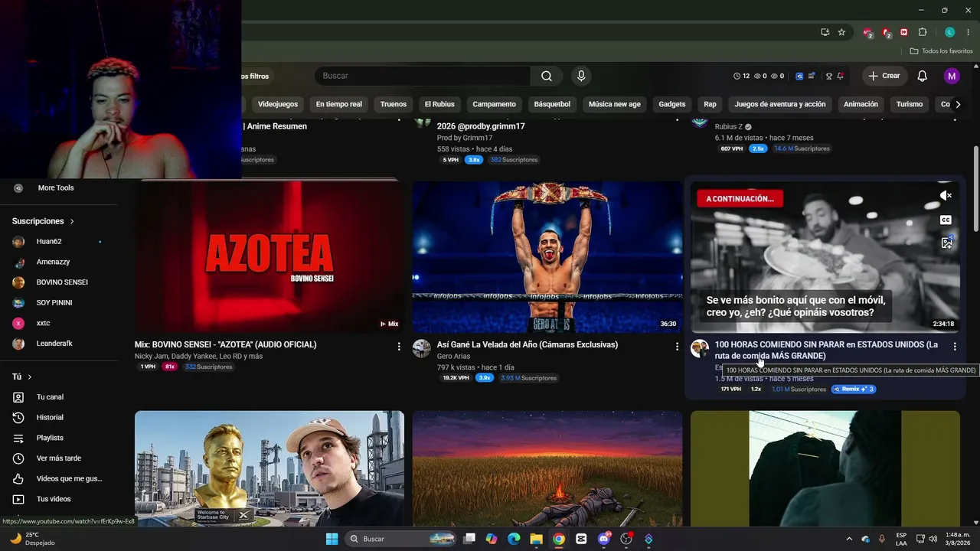Open options menu for La Velada video

677,347
